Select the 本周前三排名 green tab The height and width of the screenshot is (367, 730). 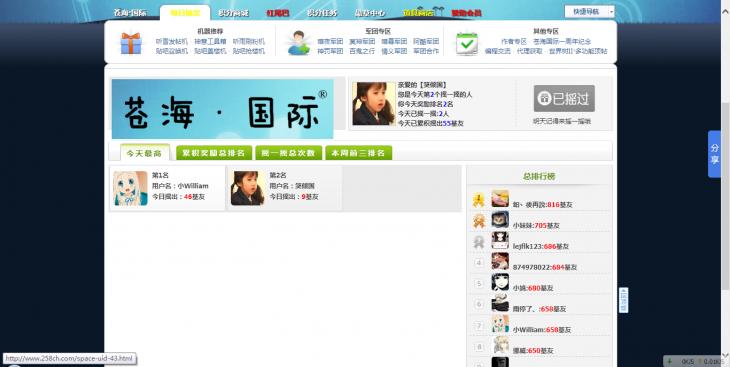(358, 153)
